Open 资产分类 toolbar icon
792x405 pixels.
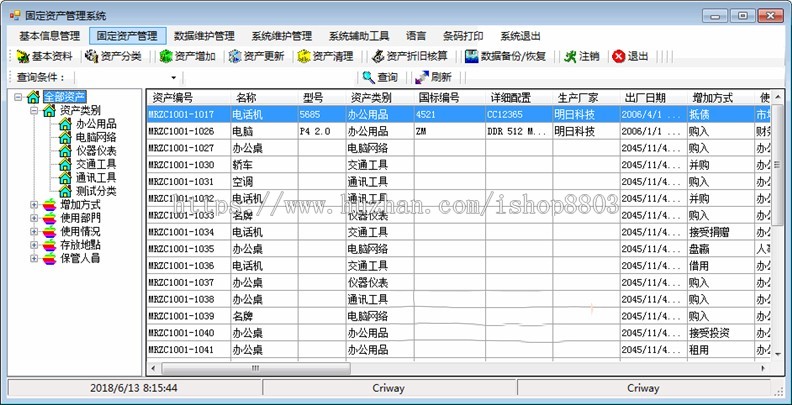pos(92,57)
